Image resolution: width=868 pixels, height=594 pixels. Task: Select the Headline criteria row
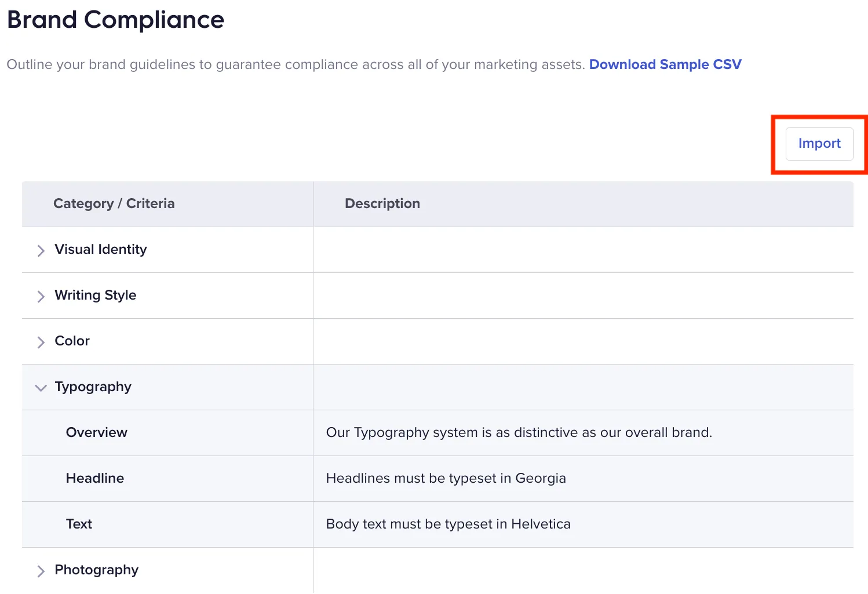437,479
